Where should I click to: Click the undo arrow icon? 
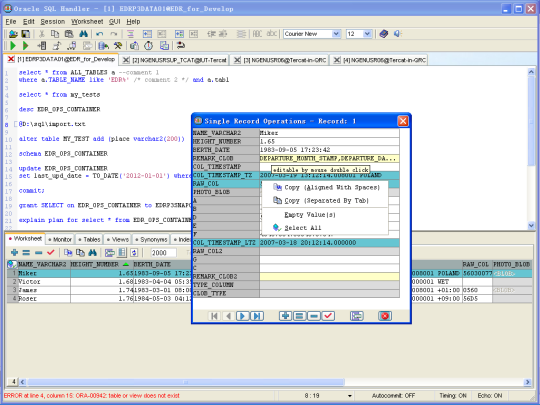[x=100, y=34]
